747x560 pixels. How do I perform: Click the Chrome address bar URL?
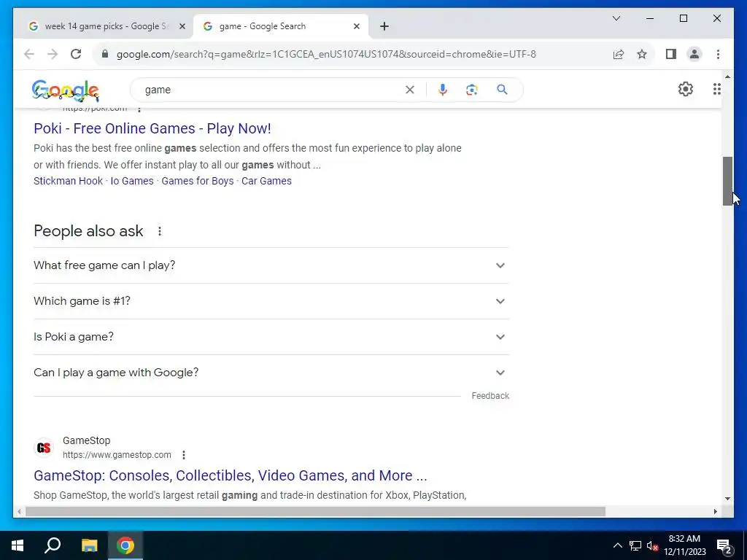[326, 54]
